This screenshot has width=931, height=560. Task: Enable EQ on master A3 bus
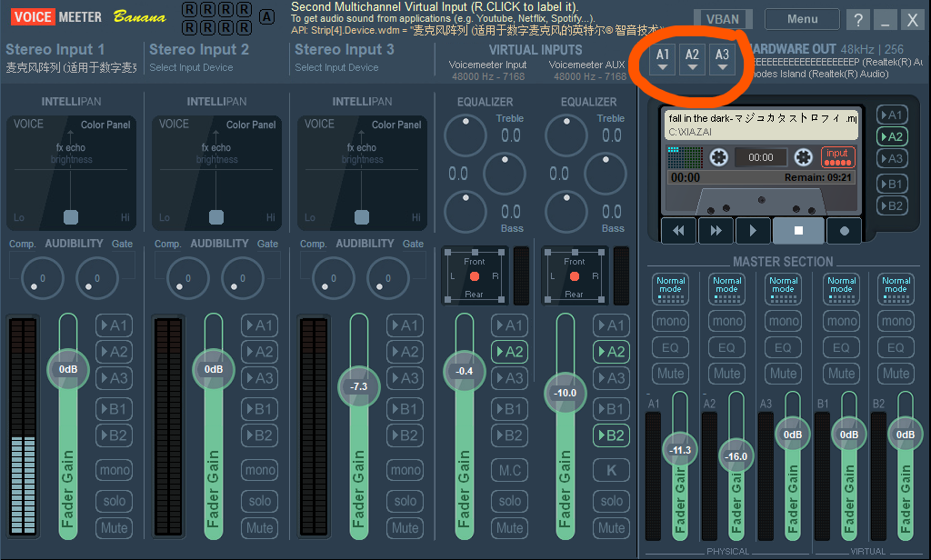(783, 347)
